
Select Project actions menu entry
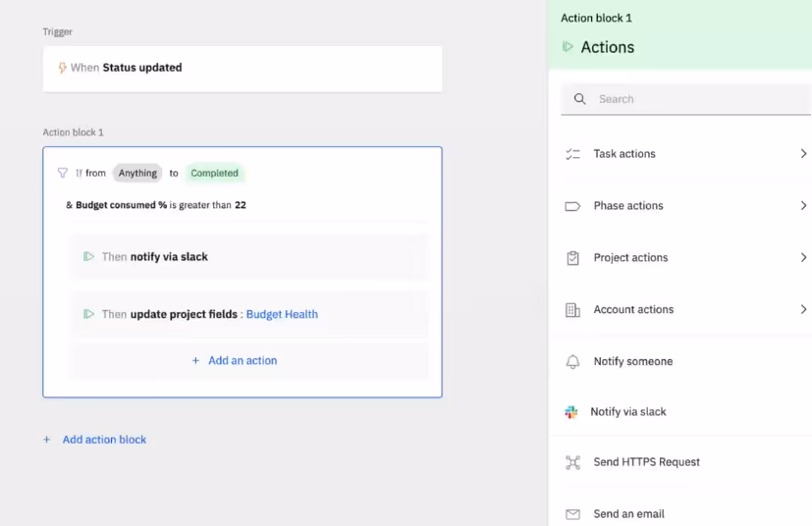[685, 257]
